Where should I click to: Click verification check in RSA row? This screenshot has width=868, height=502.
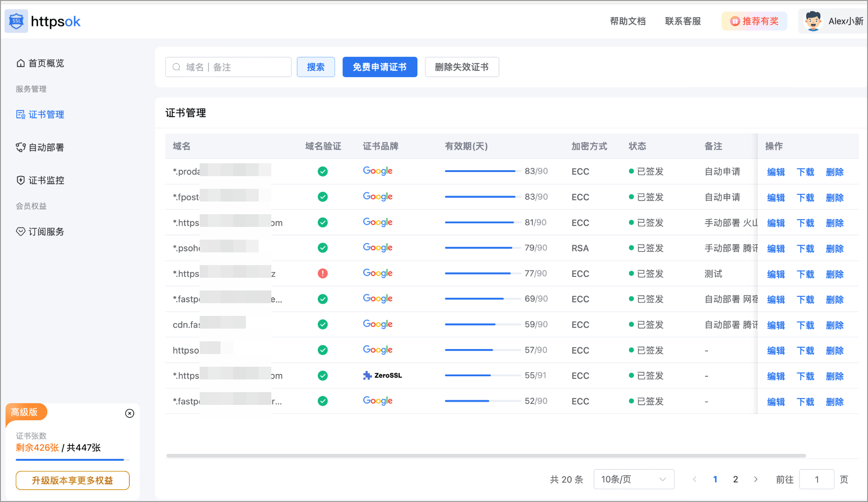click(x=323, y=248)
